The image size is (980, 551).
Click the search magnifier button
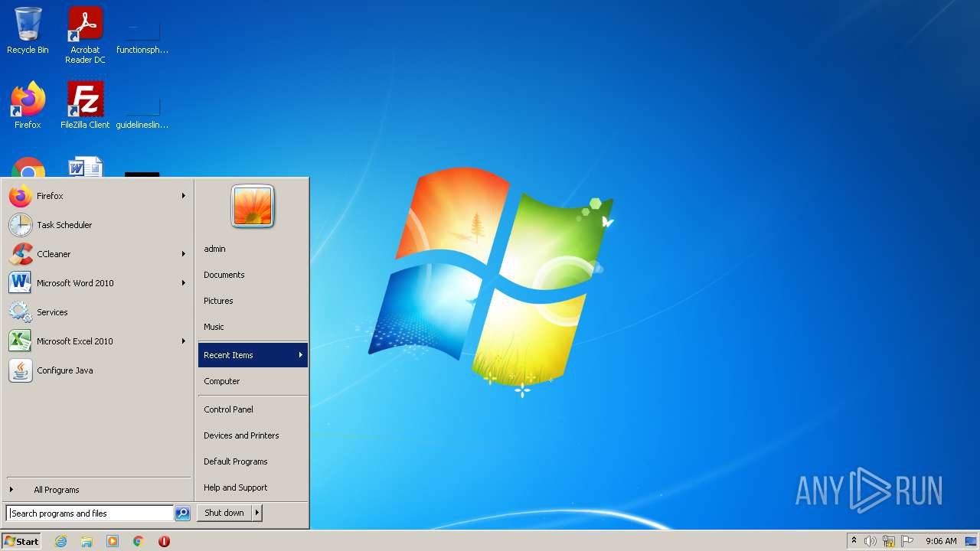(182, 514)
